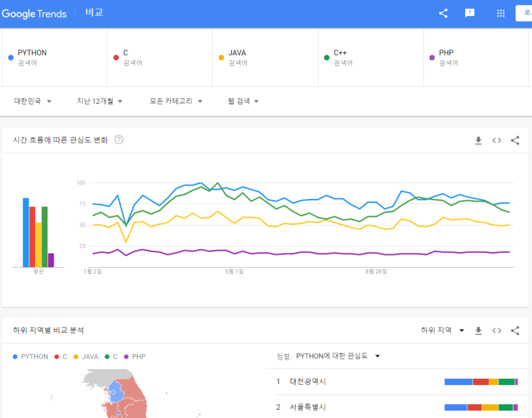Image resolution: width=532 pixels, height=418 pixels.
Task: Click the blue PYTHON average bar
Action: pyautogui.click(x=25, y=233)
